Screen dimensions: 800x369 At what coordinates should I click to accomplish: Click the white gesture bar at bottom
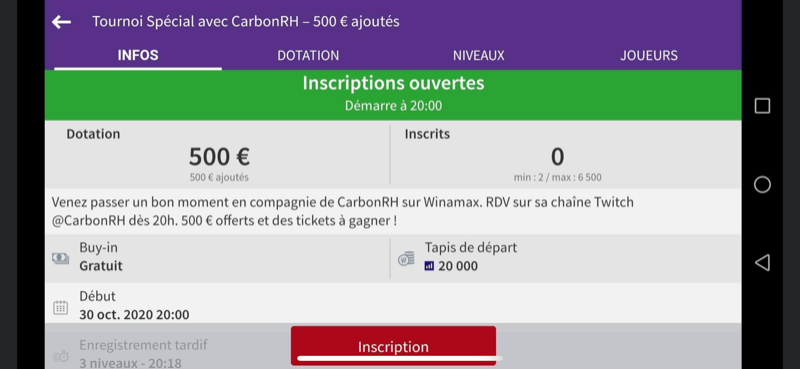399,358
